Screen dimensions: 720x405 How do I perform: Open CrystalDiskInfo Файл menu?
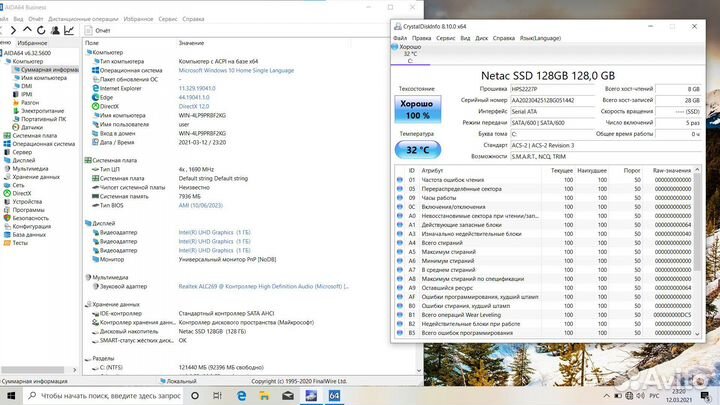[400, 38]
